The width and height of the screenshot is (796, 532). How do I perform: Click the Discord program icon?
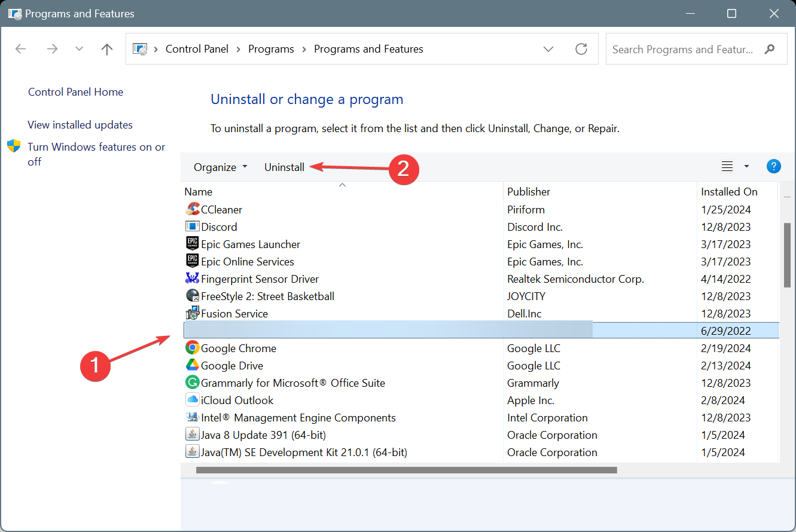coord(193,227)
